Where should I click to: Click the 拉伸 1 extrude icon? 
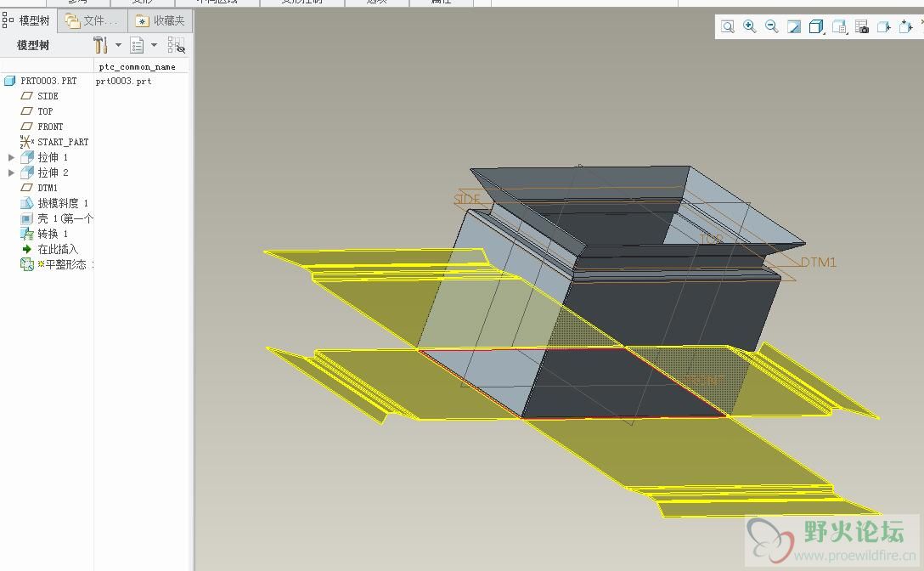point(27,157)
